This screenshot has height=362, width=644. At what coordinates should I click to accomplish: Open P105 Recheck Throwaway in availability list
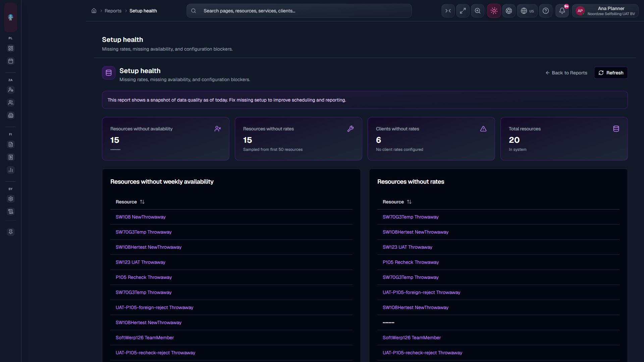point(144,277)
